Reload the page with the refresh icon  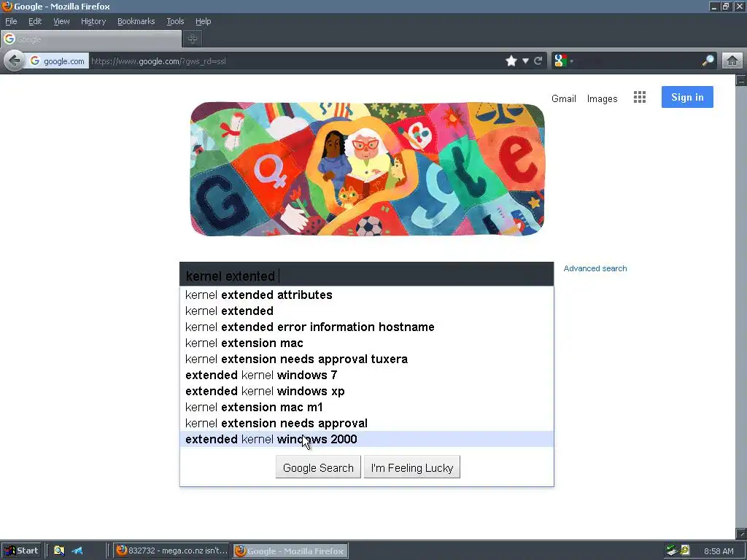(x=538, y=61)
